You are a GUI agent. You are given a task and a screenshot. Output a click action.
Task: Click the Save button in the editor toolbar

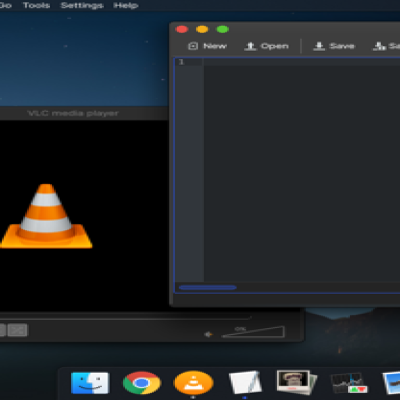tap(334, 46)
